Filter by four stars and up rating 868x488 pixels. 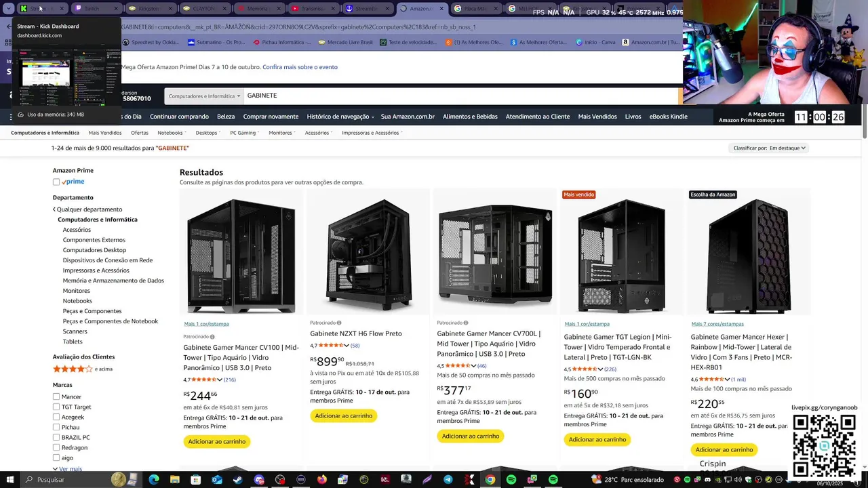coord(83,369)
